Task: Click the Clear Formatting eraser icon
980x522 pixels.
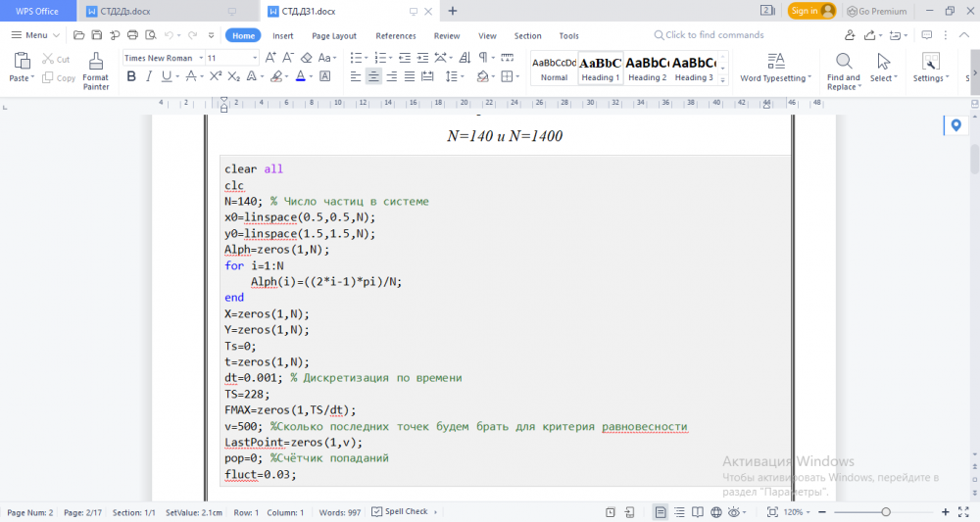Action: [x=306, y=58]
